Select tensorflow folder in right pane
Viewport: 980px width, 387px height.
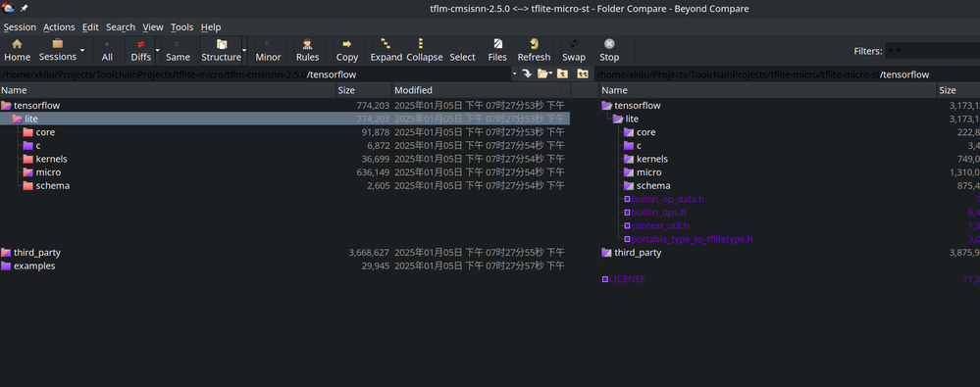point(638,106)
